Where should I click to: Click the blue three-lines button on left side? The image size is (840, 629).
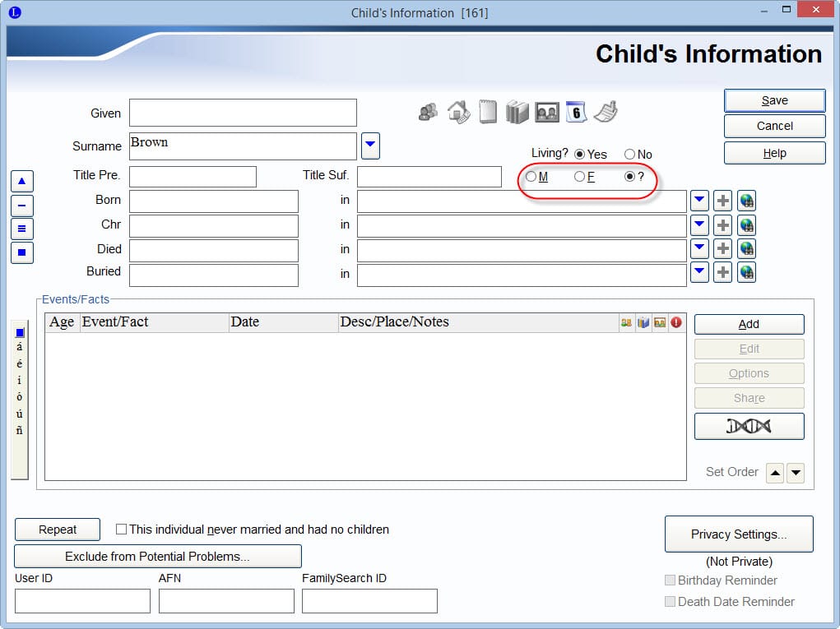22,229
